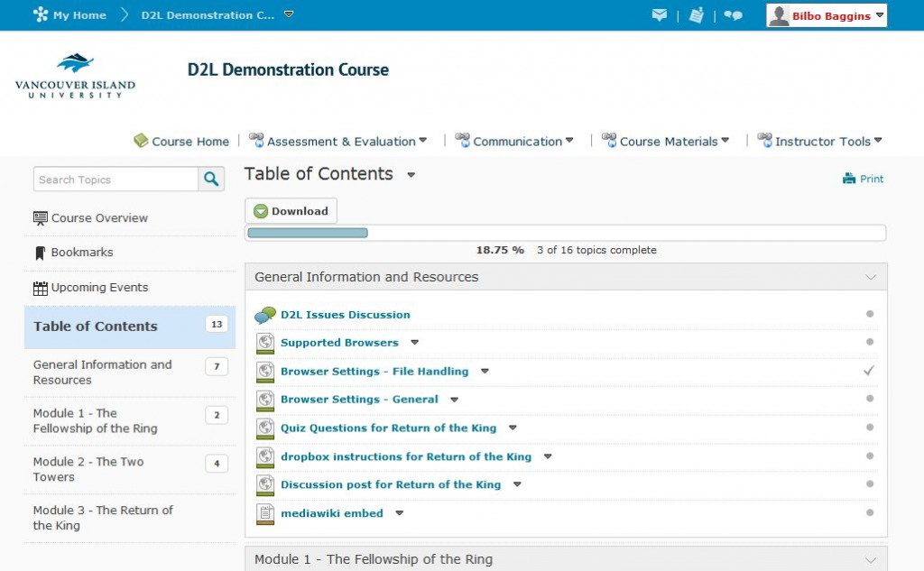This screenshot has height=571, width=924.
Task: Click completion dot for Browser Settings - General
Action: point(870,399)
